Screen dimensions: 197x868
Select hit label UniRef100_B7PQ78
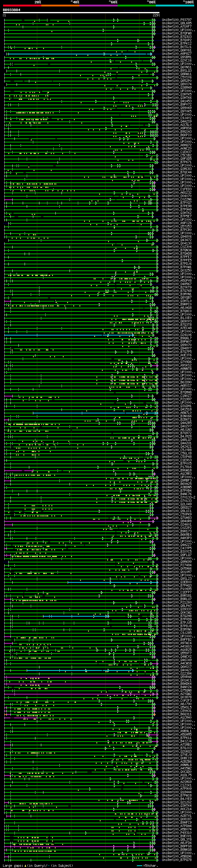pos(177,860)
